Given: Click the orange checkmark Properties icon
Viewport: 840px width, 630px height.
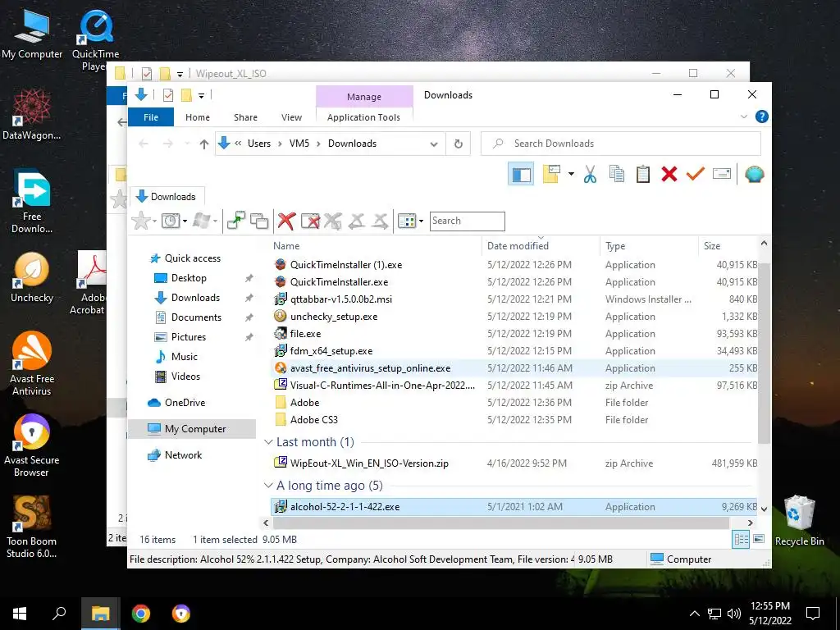Looking at the screenshot, I should (696, 174).
